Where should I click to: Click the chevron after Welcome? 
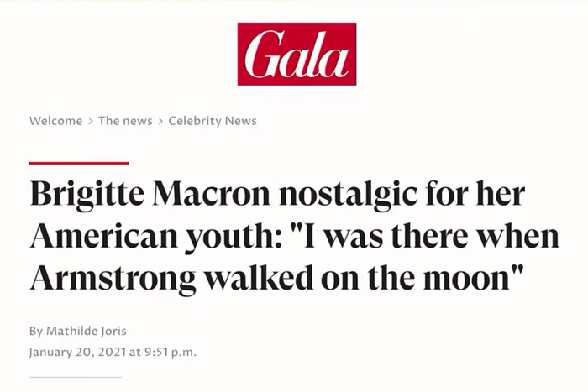(x=90, y=121)
